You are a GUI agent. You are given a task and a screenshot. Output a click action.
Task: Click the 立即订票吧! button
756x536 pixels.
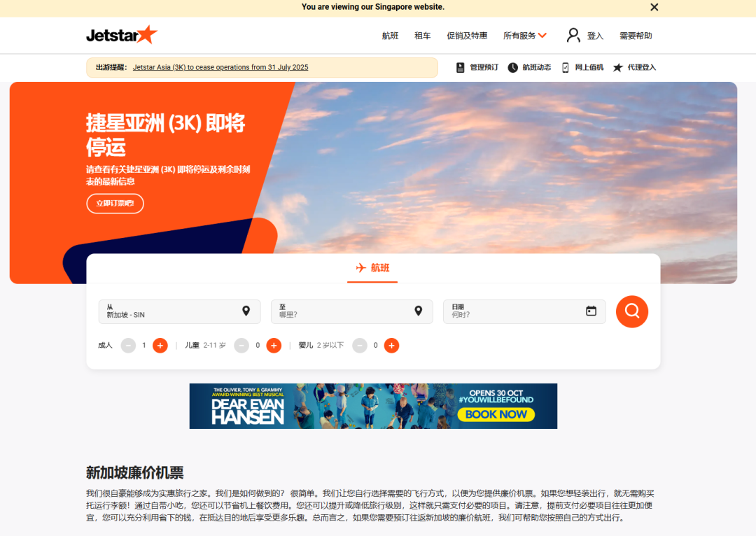click(115, 204)
